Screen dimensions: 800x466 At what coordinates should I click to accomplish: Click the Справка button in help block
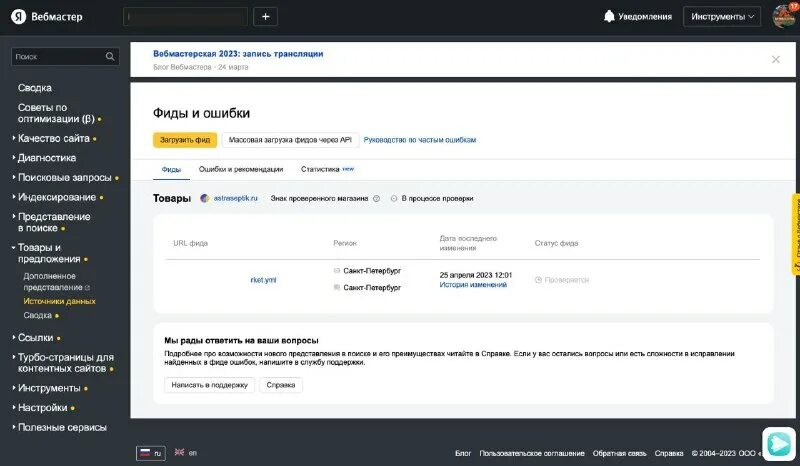(x=281, y=385)
